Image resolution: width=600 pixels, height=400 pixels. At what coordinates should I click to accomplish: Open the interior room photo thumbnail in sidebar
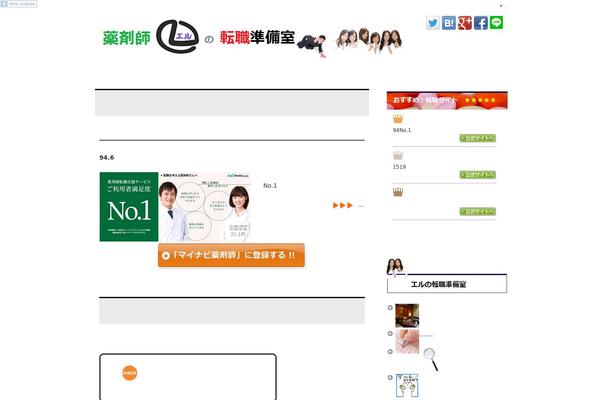407,316
